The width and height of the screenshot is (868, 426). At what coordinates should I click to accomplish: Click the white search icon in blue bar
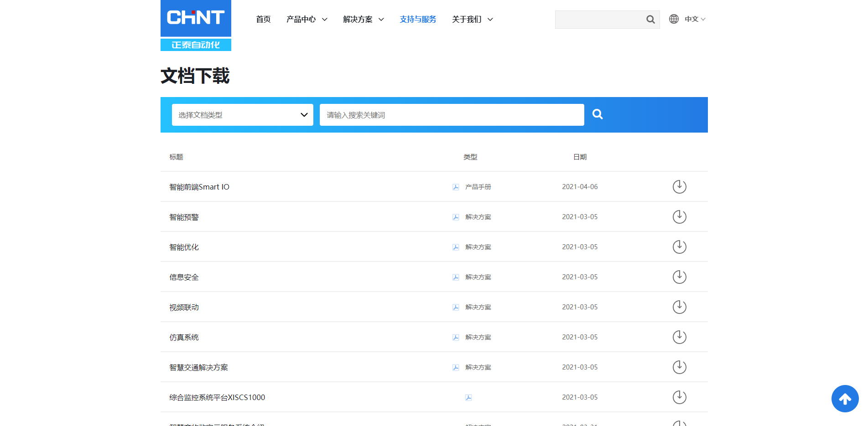coord(598,114)
